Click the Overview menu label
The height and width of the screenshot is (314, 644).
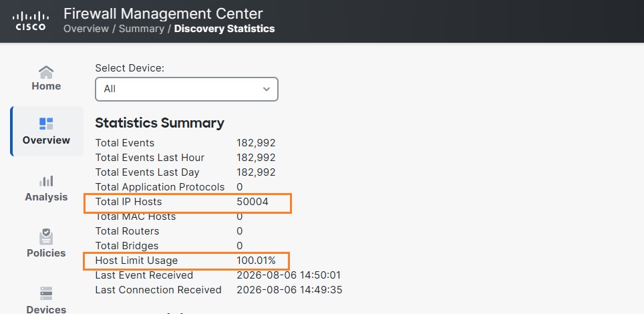click(x=46, y=140)
